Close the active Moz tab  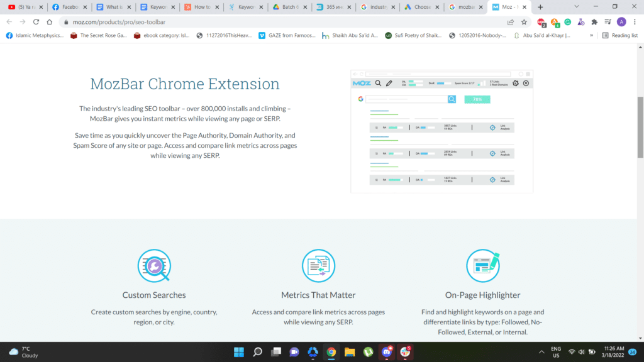pyautogui.click(x=525, y=7)
